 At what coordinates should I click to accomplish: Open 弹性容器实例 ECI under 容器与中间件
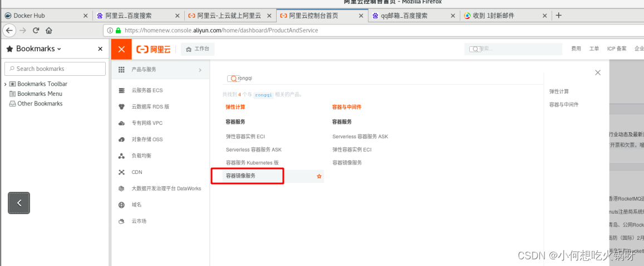coord(352,149)
